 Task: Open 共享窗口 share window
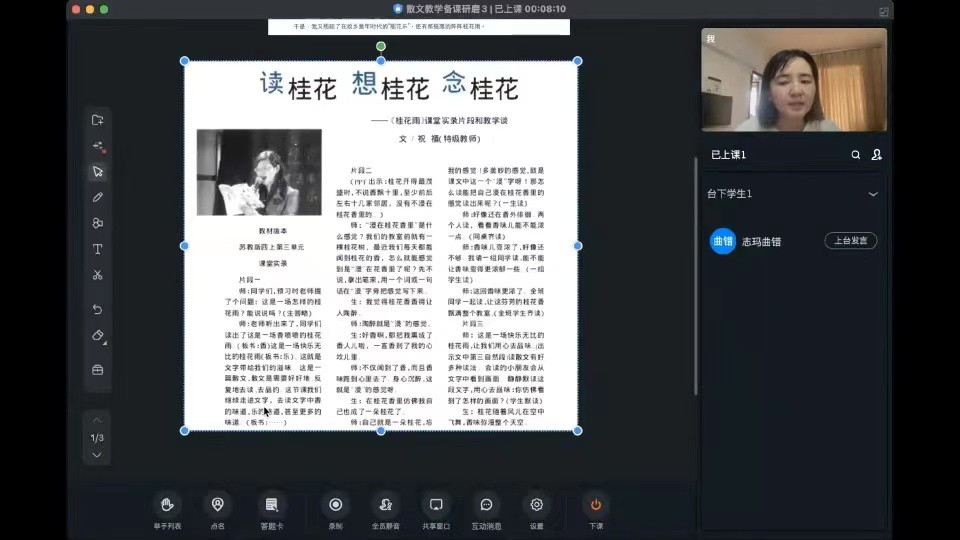[x=435, y=510]
